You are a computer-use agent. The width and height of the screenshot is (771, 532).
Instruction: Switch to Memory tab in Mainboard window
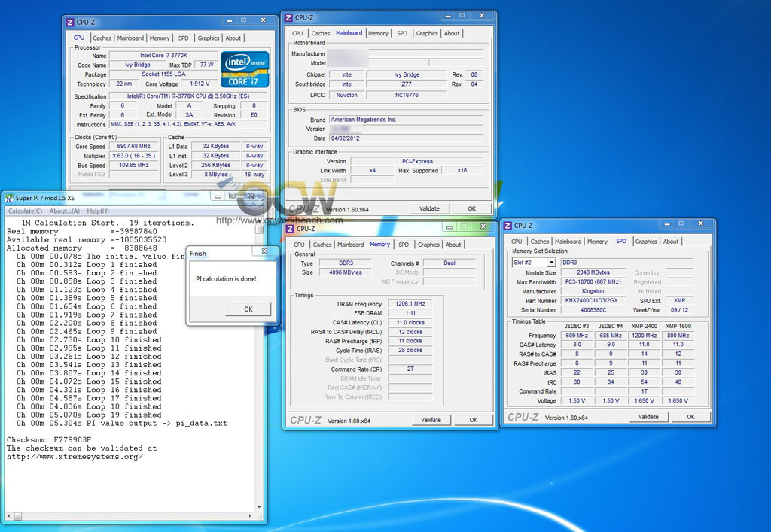[378, 33]
